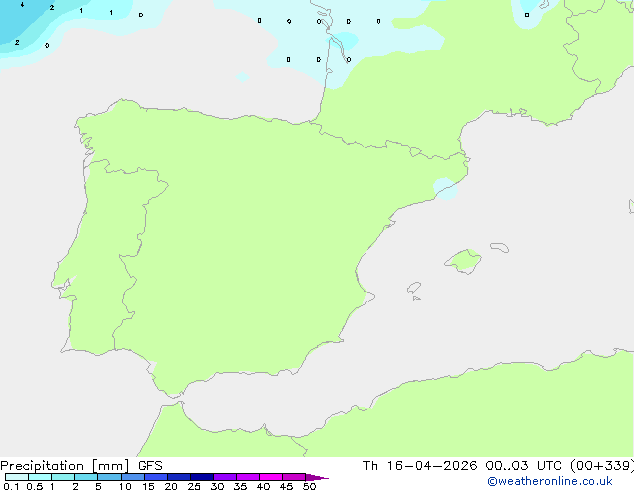Click the date '16-04-2026'

click(x=431, y=466)
